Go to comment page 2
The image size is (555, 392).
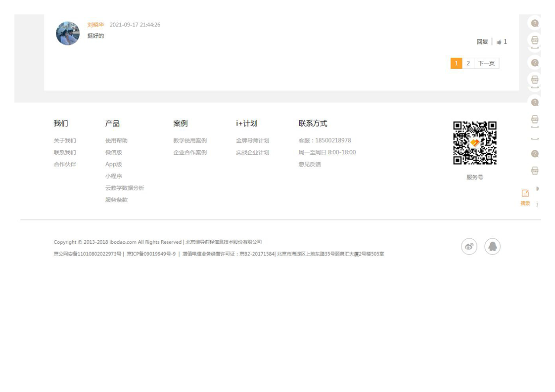coord(468,63)
